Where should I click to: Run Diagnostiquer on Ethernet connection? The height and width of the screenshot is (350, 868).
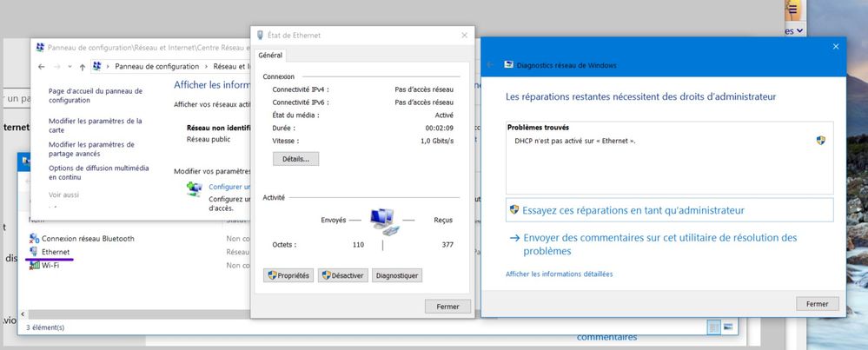(x=397, y=275)
